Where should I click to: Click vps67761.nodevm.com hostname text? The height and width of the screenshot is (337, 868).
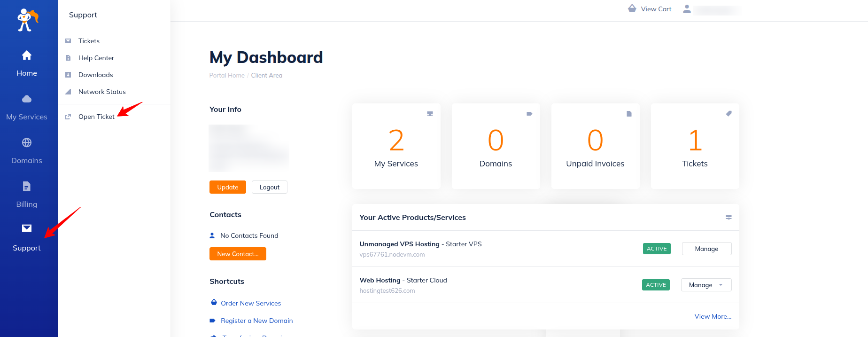click(x=392, y=254)
